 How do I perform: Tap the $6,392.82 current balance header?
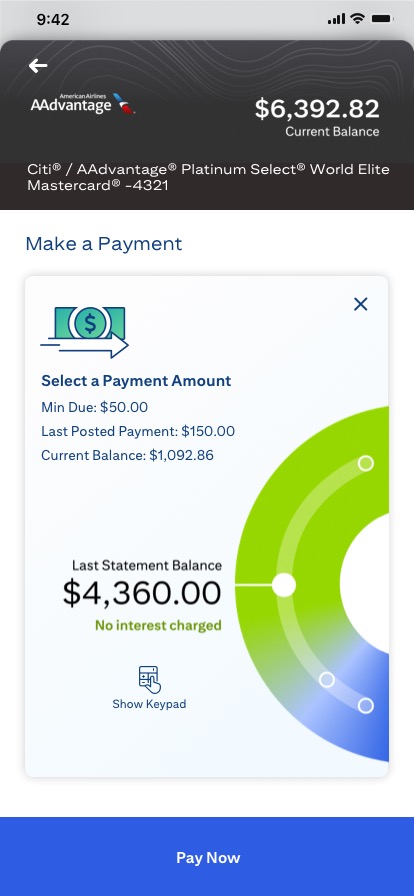click(x=317, y=109)
